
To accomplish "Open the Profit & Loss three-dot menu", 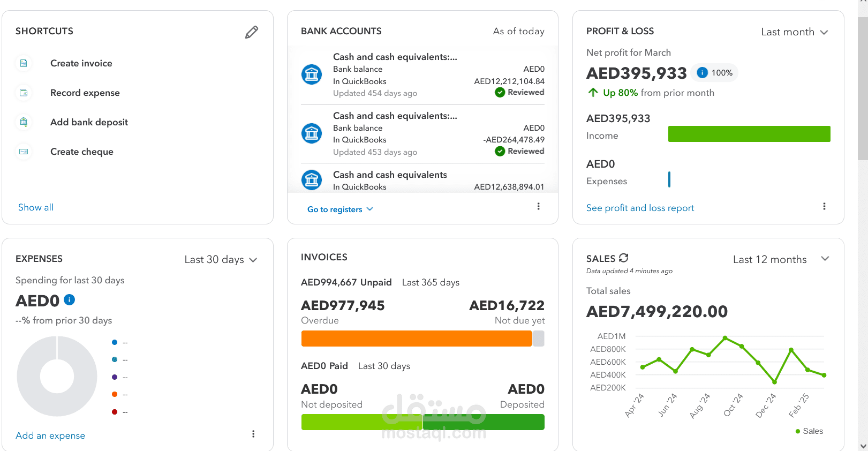I will [824, 206].
